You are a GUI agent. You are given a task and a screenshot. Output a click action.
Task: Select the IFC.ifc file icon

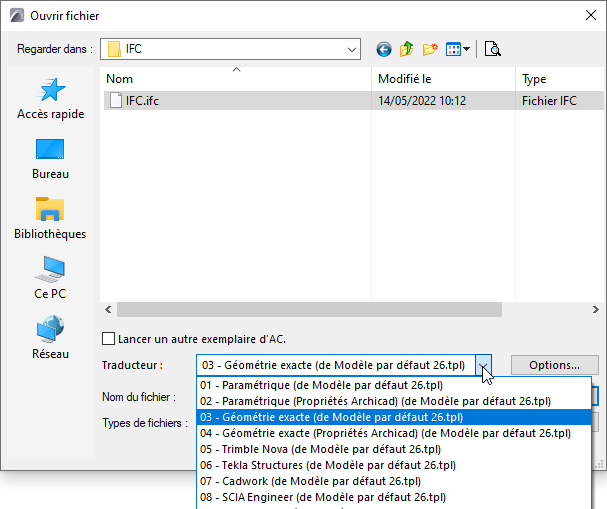pyautogui.click(x=116, y=101)
